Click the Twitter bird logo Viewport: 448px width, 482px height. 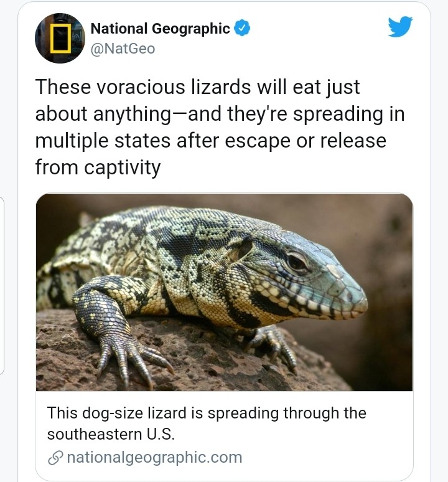(400, 27)
